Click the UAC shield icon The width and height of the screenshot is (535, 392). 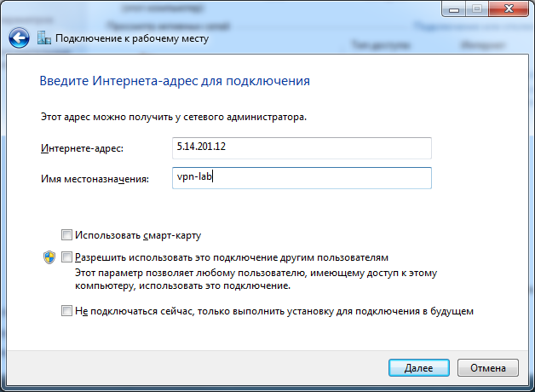tap(49, 257)
